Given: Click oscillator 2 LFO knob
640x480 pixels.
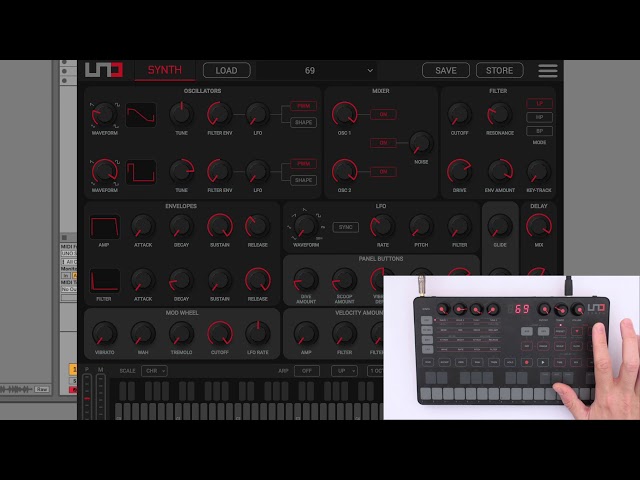Looking at the screenshot, I should pyautogui.click(x=258, y=171).
